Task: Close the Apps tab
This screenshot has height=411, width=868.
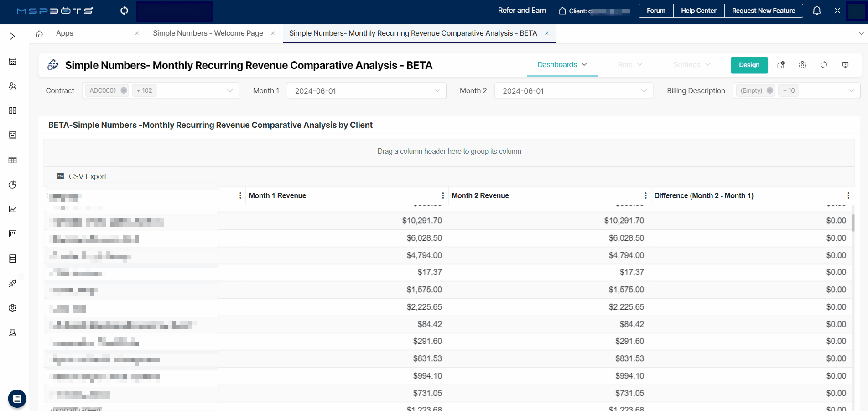Action: point(137,33)
